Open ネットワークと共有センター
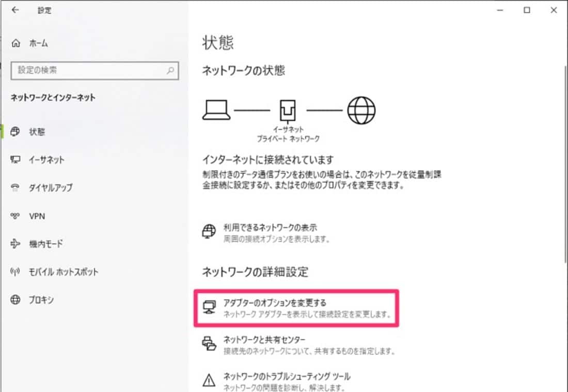The height and width of the screenshot is (392, 568). 264,340
